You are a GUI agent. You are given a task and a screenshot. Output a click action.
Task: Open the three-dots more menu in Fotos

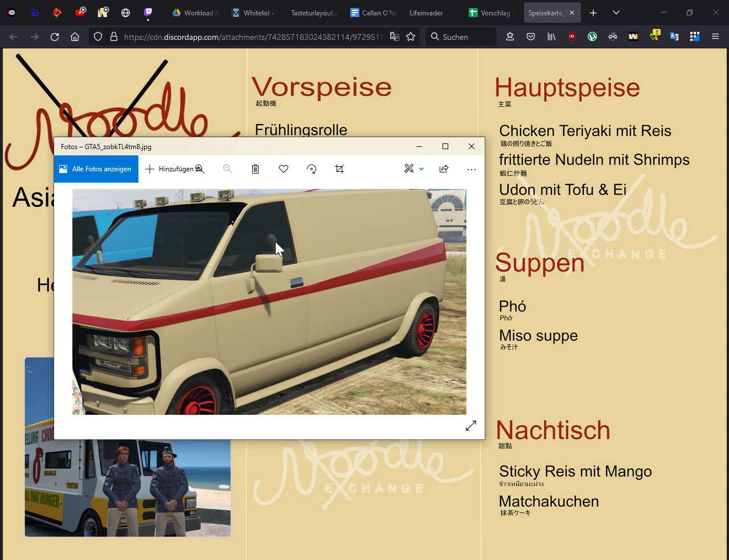tap(471, 169)
